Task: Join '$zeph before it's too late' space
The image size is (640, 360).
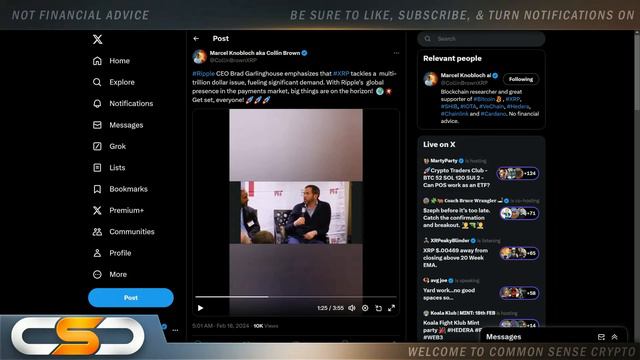Action: point(456,218)
